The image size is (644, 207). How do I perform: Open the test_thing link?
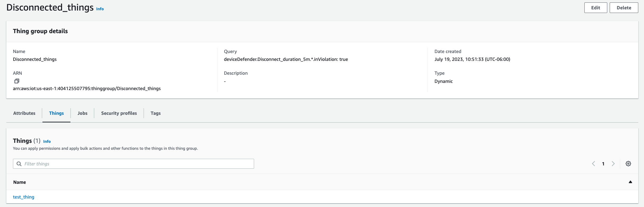click(23, 197)
